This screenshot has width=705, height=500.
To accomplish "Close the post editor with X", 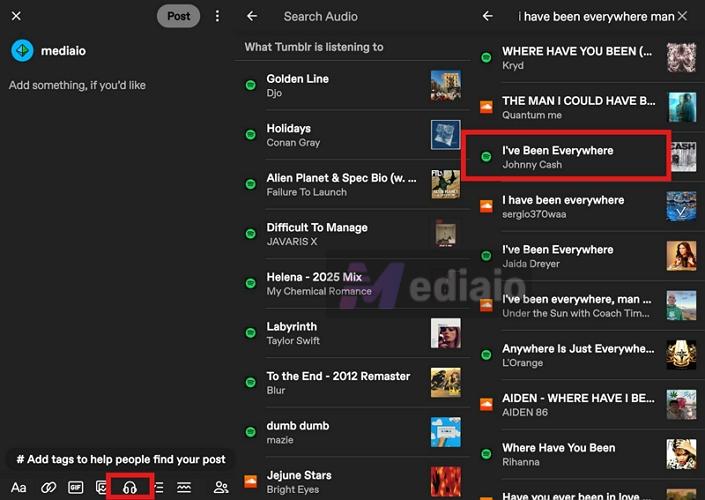I will 16,16.
